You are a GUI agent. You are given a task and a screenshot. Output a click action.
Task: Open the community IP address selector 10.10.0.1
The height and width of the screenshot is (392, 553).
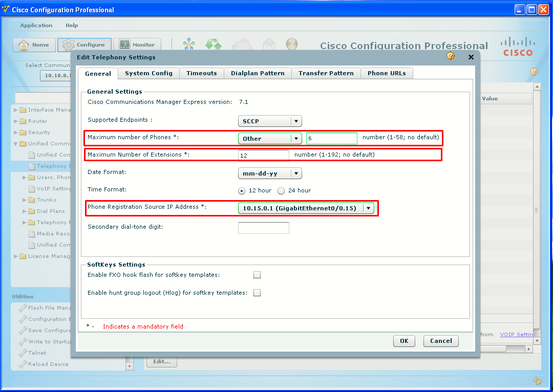pos(56,75)
